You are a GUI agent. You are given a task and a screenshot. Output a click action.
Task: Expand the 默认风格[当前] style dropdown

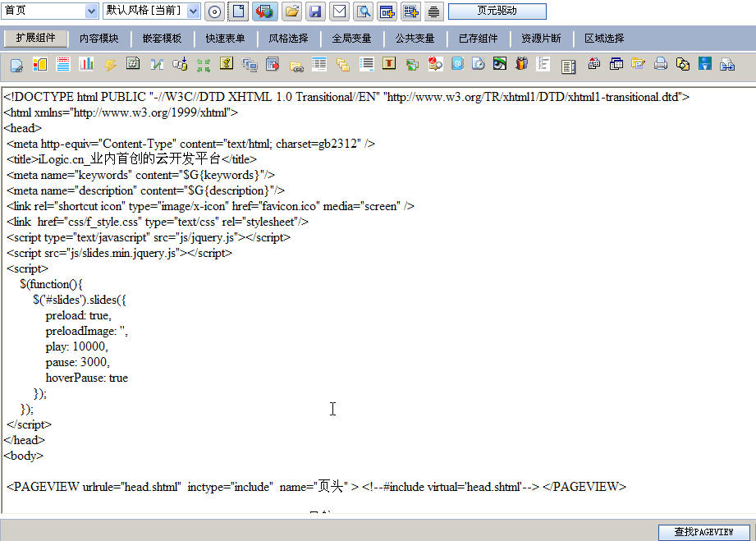193,11
